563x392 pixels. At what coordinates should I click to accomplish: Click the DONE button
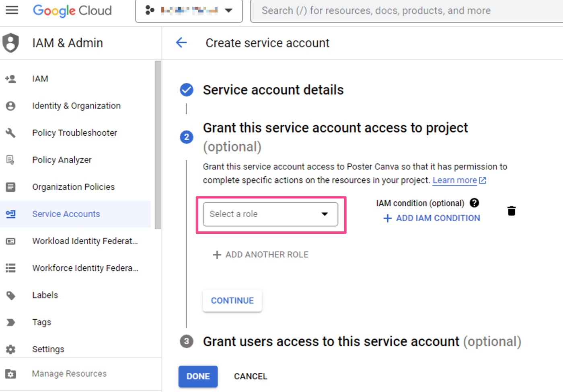[x=197, y=376]
